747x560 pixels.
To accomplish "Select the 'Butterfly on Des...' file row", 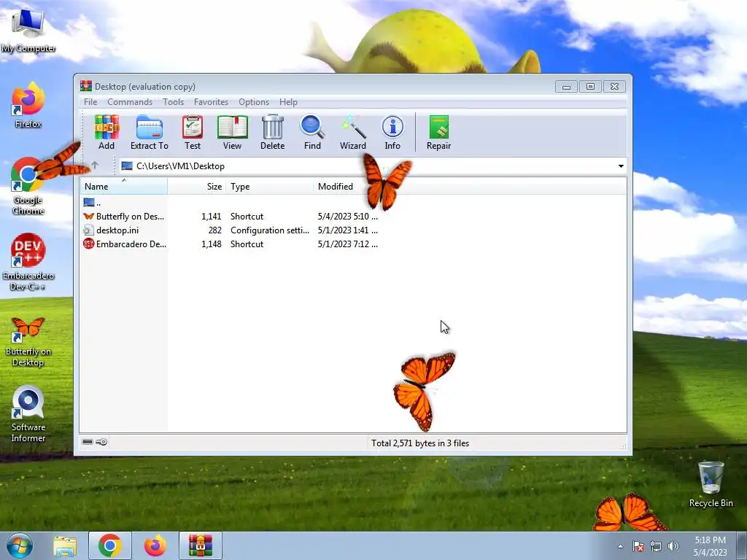I will (x=230, y=216).
